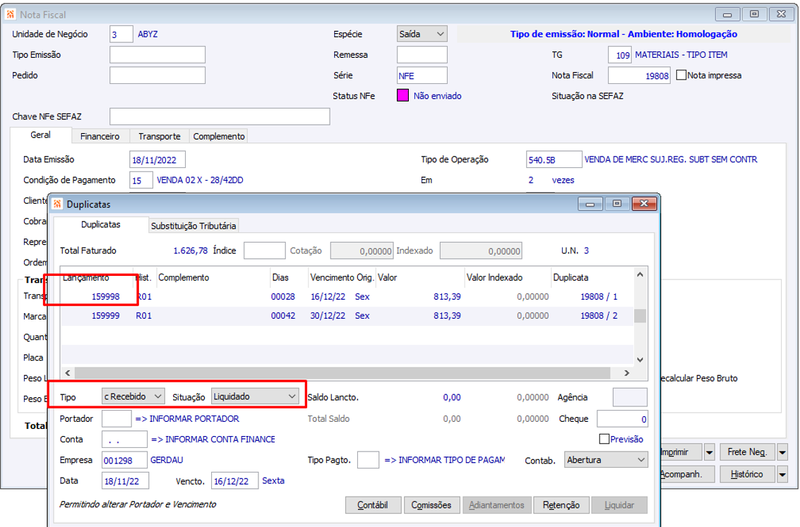Switch to the Substituição Tributária tab

(193, 225)
